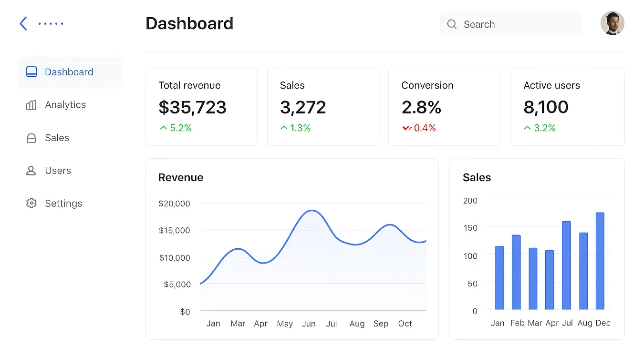Screen dimensions: 644x346
Task: Click the Analytics bar chart icon
Action: [x=31, y=105]
